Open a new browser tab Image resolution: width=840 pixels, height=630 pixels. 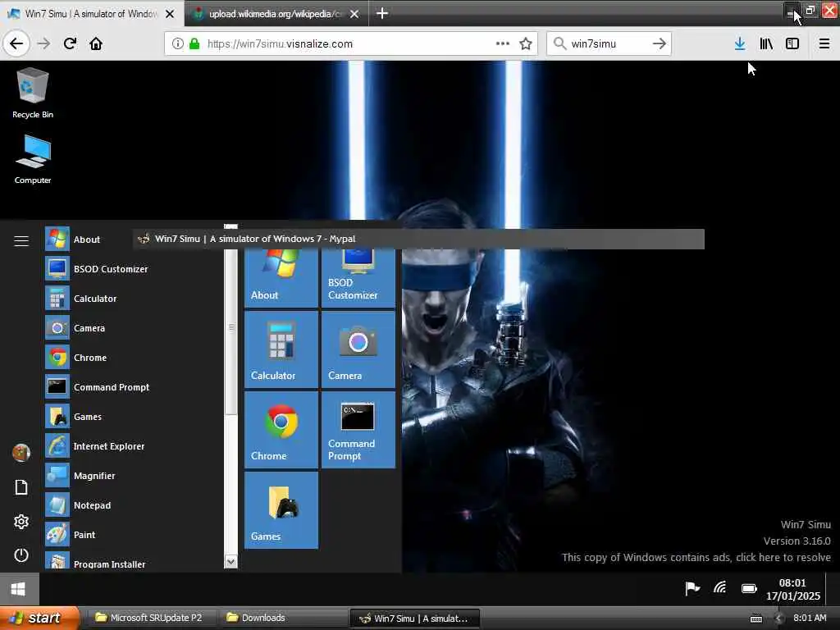[x=382, y=13]
